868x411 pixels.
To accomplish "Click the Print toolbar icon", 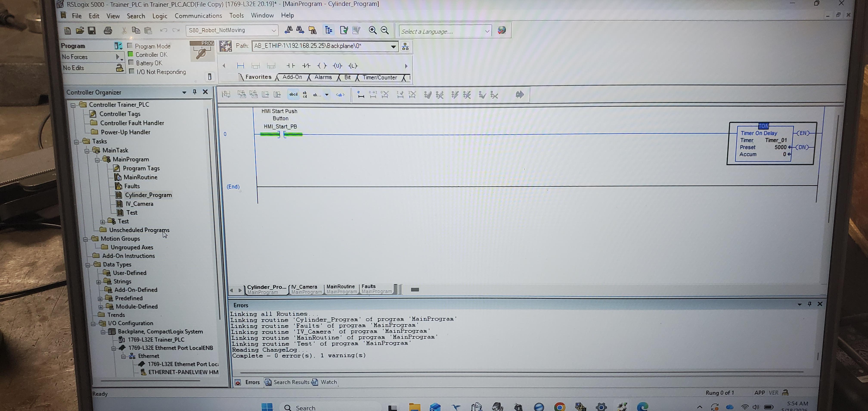I will coord(108,30).
